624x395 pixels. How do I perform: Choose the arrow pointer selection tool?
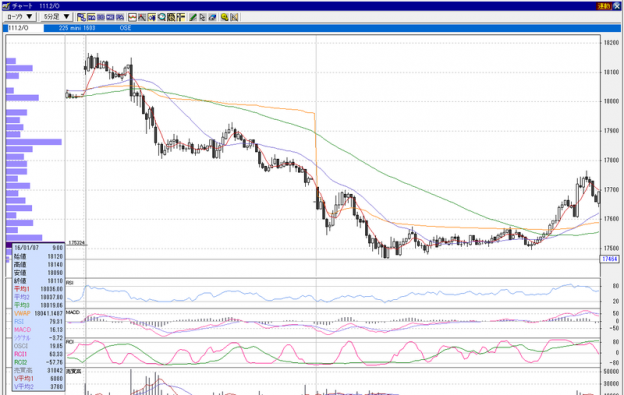pyautogui.click(x=203, y=17)
